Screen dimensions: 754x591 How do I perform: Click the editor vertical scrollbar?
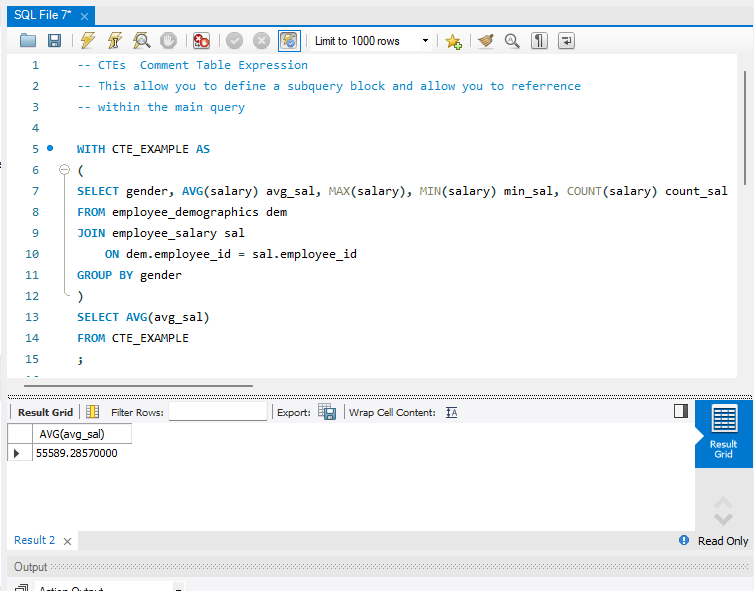coord(745,127)
